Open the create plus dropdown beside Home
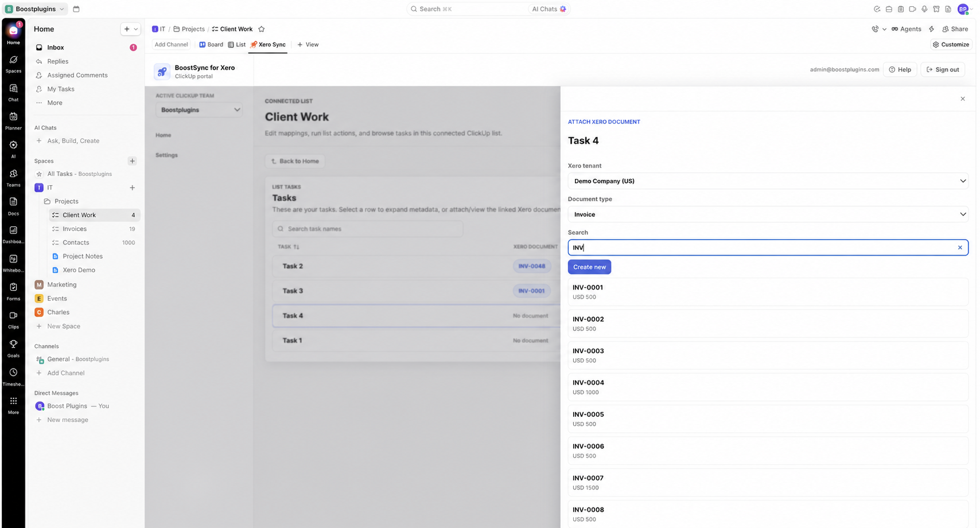Image resolution: width=980 pixels, height=528 pixels. point(130,29)
